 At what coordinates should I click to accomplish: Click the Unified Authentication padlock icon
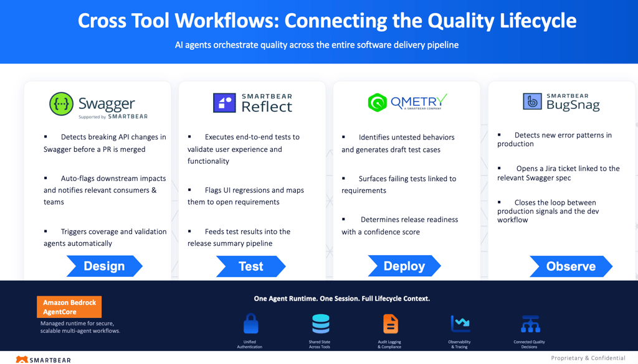click(250, 324)
